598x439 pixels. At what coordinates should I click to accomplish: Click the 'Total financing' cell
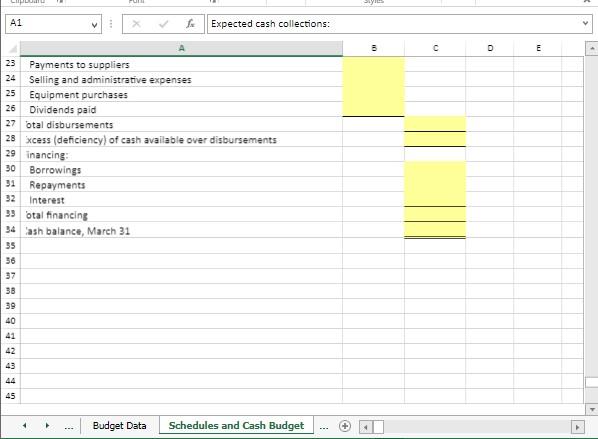tap(182, 215)
